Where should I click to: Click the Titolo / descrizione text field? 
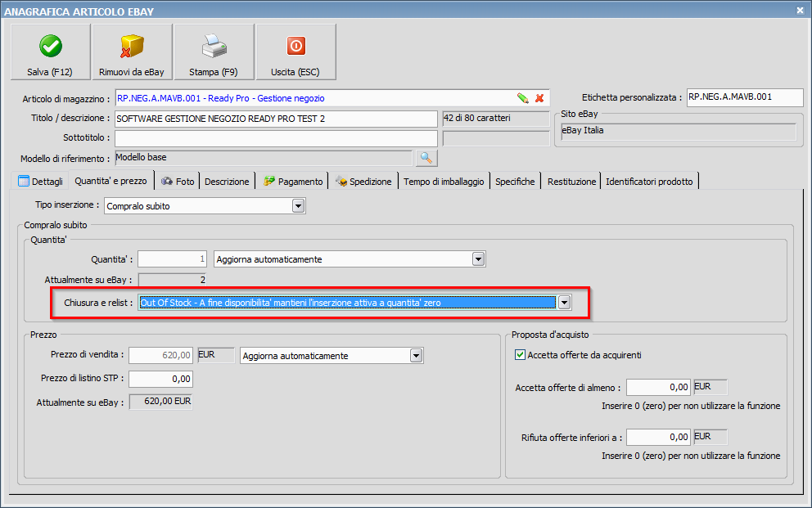coord(276,119)
